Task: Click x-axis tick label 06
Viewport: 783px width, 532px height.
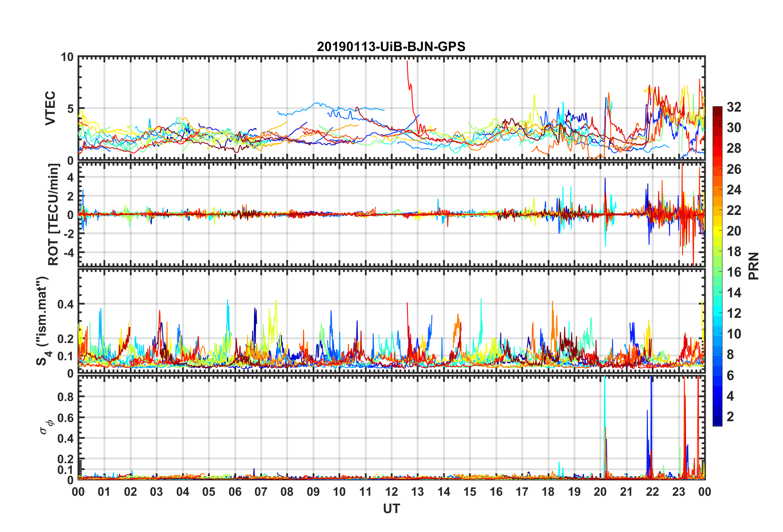Action: 235,492
